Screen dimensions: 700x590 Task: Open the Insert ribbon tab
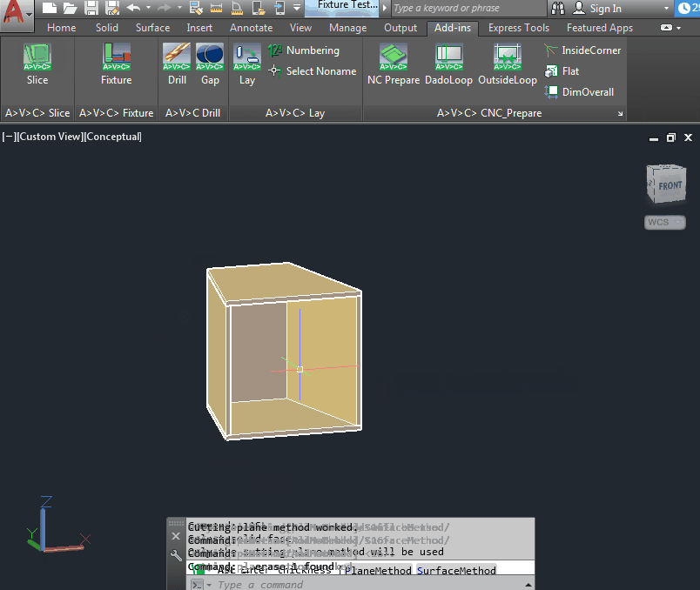(x=199, y=28)
